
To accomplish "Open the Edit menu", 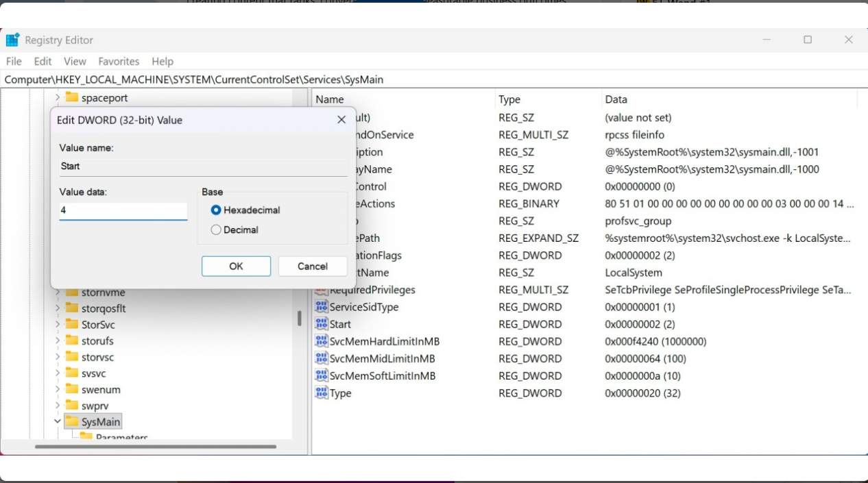I will coord(43,61).
